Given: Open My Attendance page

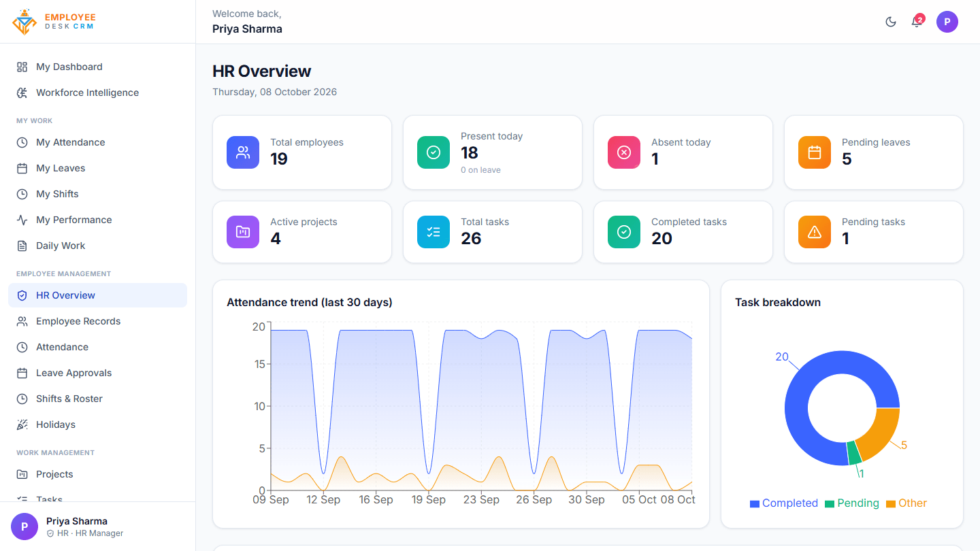Looking at the screenshot, I should click(97, 142).
